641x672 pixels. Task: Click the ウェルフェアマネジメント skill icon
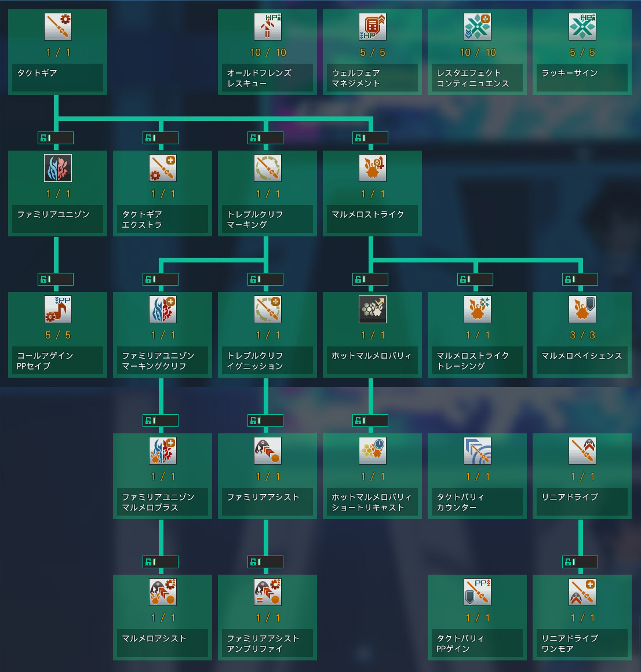[x=372, y=27]
